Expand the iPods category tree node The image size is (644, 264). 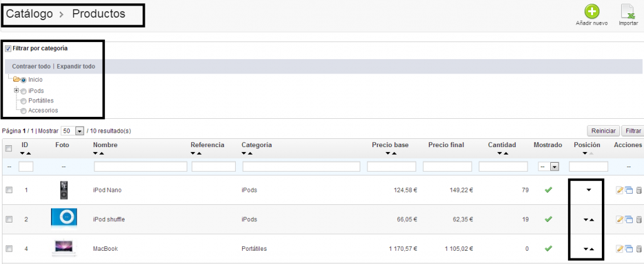pyautogui.click(x=16, y=91)
